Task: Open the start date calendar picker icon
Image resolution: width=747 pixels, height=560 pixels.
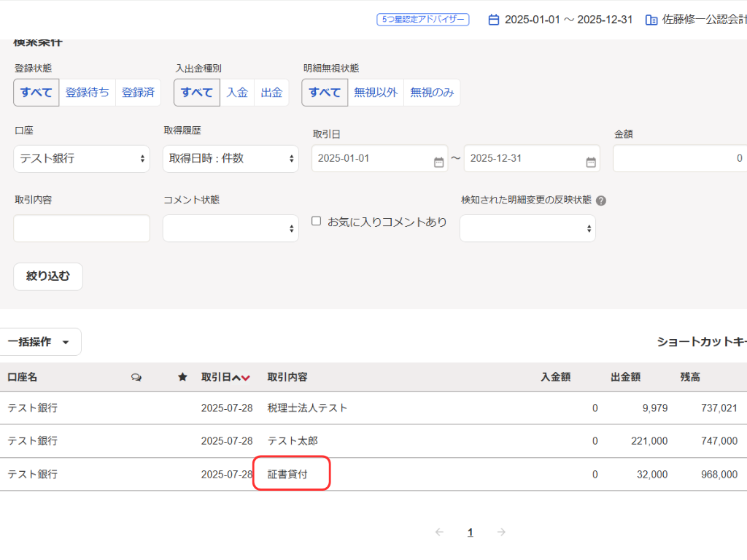Action: coord(438,162)
